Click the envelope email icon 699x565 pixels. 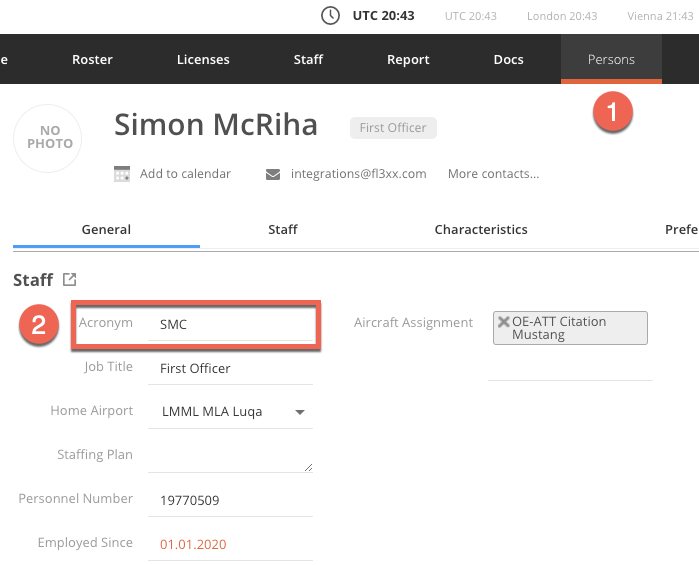pyautogui.click(x=273, y=174)
